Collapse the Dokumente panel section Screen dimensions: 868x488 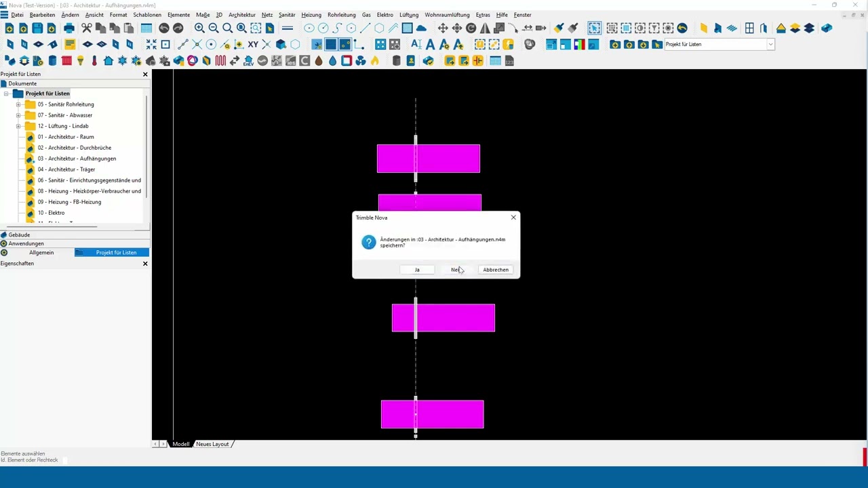75,83
